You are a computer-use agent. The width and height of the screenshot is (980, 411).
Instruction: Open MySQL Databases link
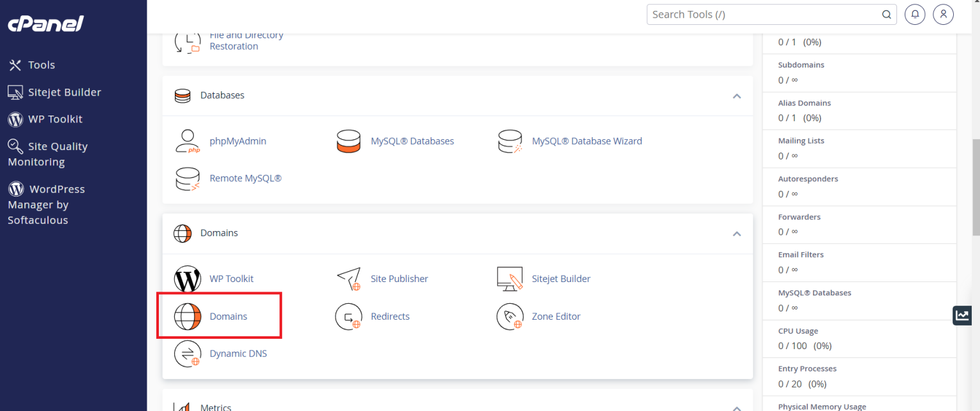pos(412,141)
